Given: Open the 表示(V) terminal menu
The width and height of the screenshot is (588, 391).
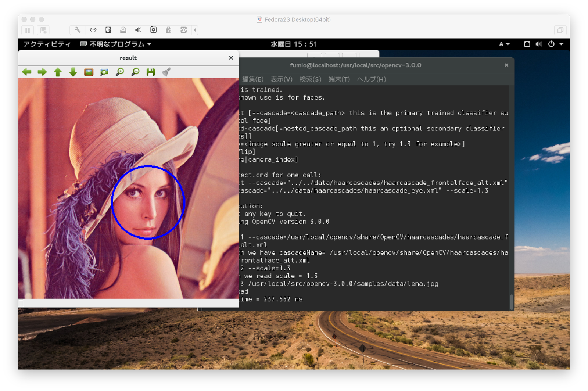Looking at the screenshot, I should click(x=282, y=79).
